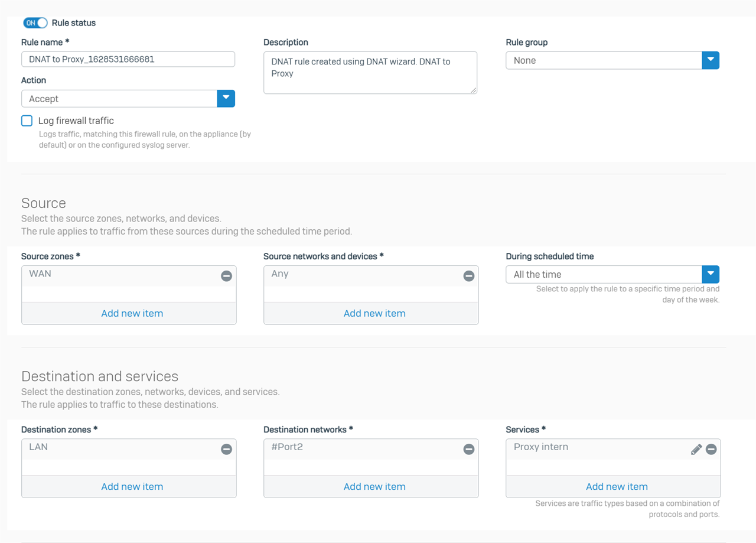Add new item to Source zones
The image size is (756, 543).
coord(132,313)
